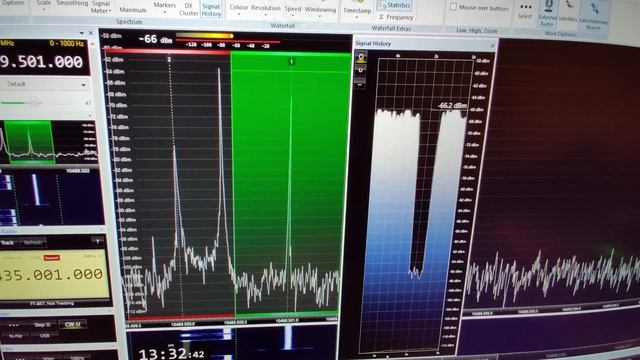Image resolution: width=640 pixels, height=360 pixels.
Task: Click the Options ribbon item
Action: pyautogui.click(x=13, y=3)
